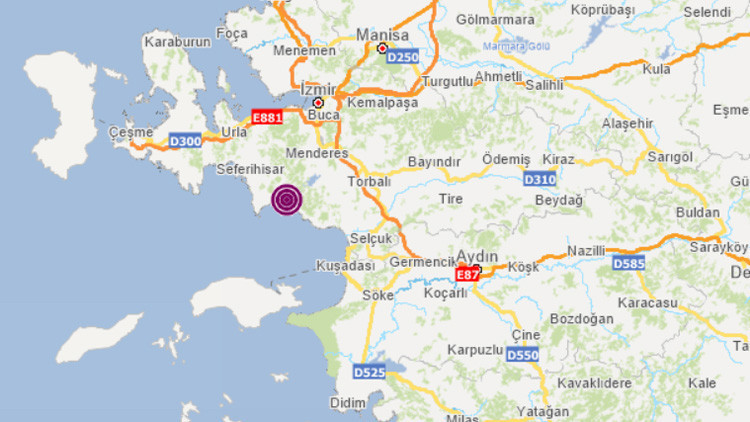Click the Aydın city label
750x422 pixels.
point(477,256)
